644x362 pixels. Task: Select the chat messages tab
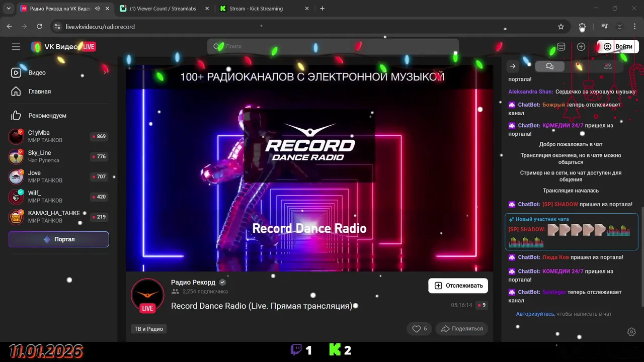click(549, 66)
